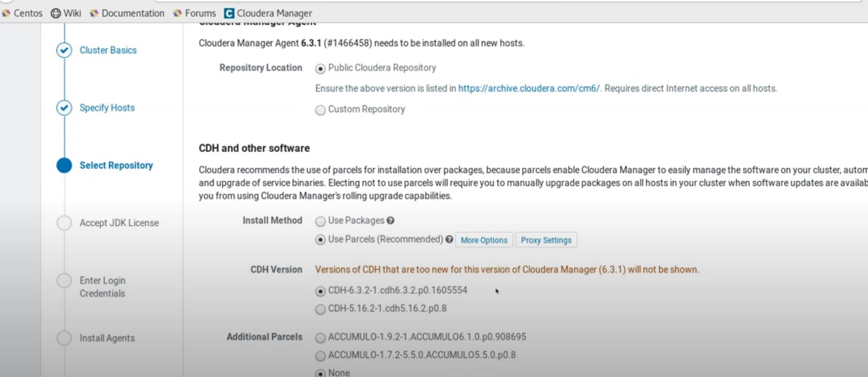The width and height of the screenshot is (868, 377).
Task: Click the Install Method label
Action: pos(272,220)
